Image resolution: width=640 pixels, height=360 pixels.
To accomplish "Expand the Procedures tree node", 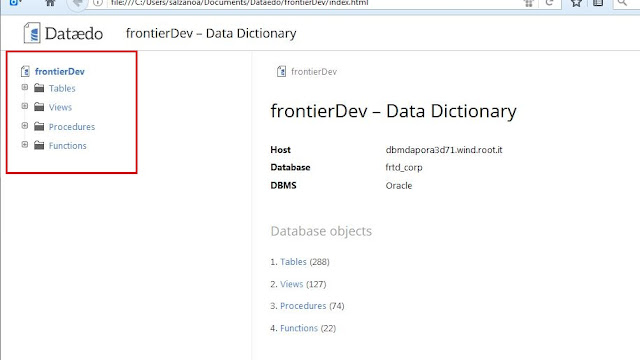I will click(x=25, y=125).
